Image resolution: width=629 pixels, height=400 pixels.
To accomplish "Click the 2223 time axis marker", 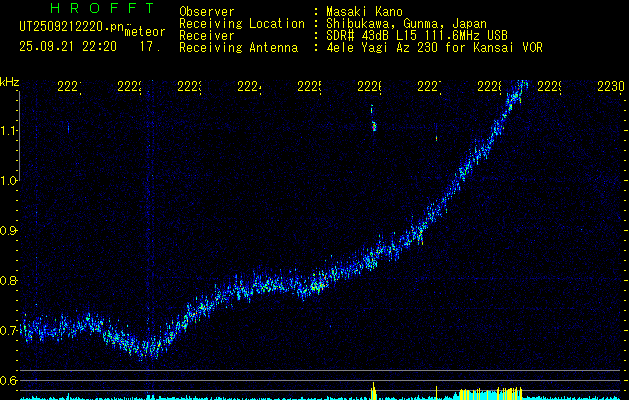I will click(189, 87).
